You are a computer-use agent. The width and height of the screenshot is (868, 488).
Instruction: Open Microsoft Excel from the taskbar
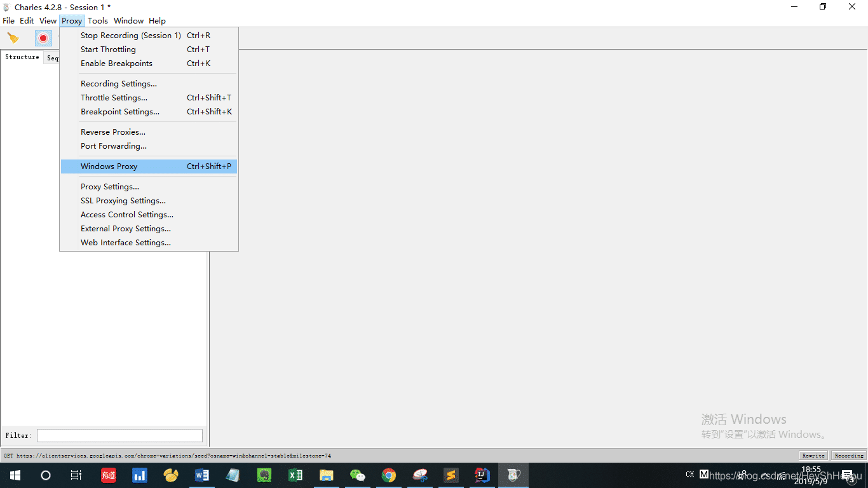tap(295, 475)
